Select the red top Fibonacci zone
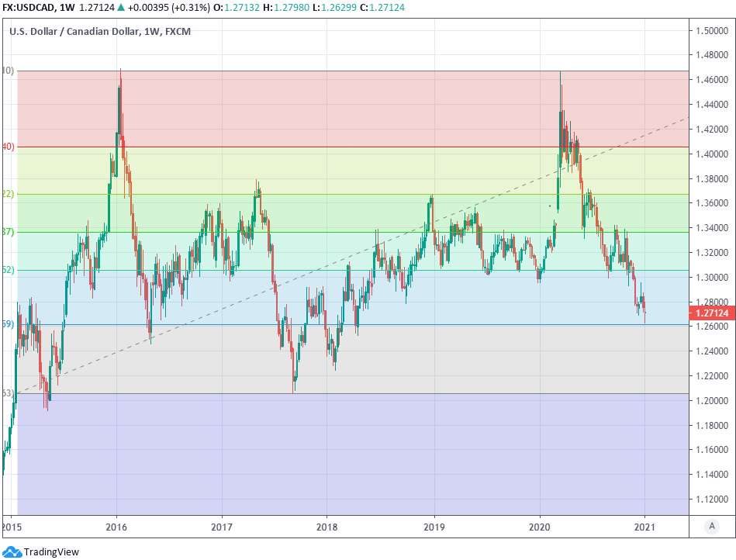 click(x=349, y=109)
